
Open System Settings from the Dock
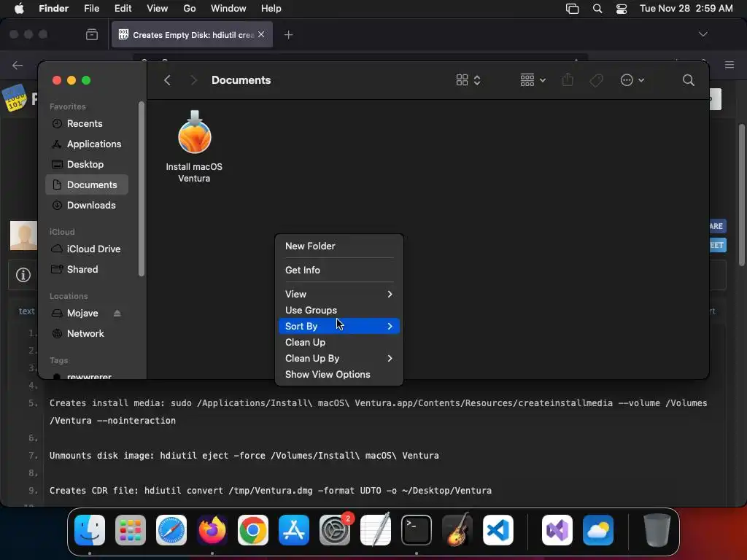(x=335, y=529)
